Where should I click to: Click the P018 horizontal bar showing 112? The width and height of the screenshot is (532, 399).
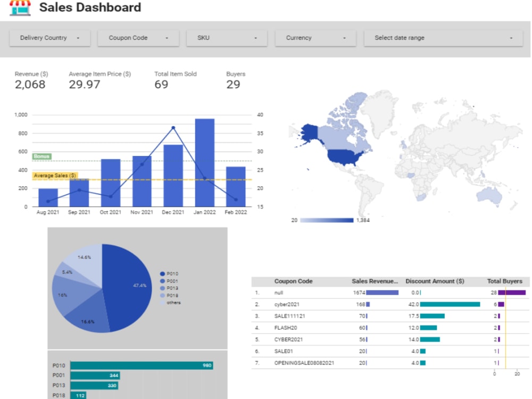(78, 395)
